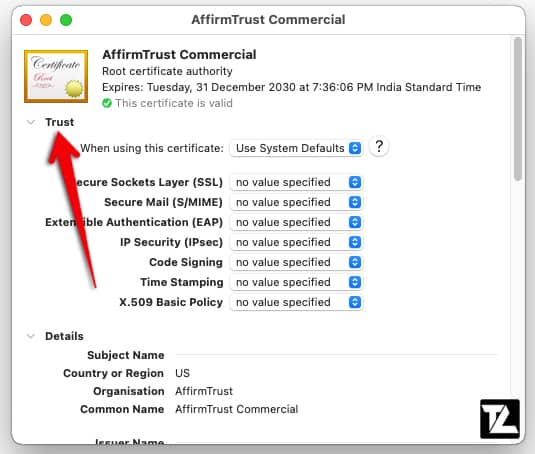
Task: Select the 'AffirmTrust Commercial' bold heading
Action: pyautogui.click(x=179, y=55)
